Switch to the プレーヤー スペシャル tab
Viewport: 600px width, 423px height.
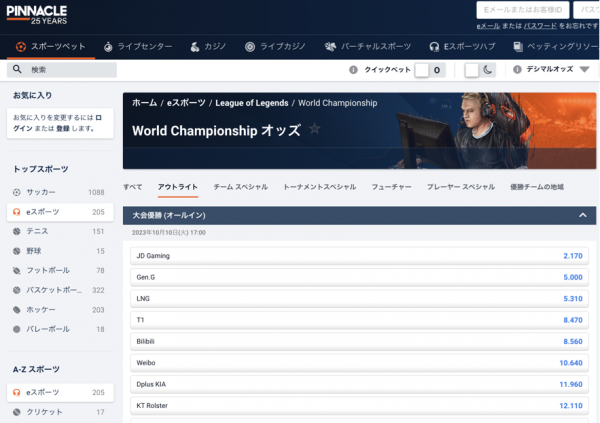[x=461, y=187]
